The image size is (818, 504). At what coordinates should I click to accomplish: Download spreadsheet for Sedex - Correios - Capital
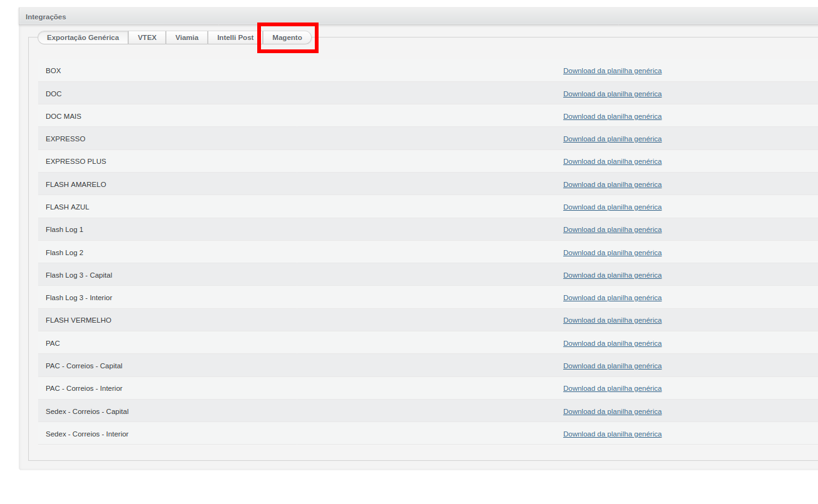tap(612, 411)
